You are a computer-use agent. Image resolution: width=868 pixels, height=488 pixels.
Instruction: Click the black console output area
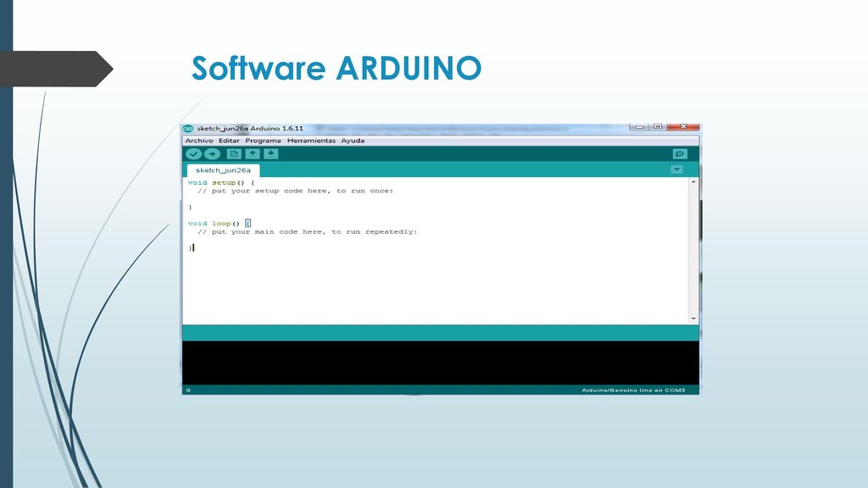click(441, 363)
